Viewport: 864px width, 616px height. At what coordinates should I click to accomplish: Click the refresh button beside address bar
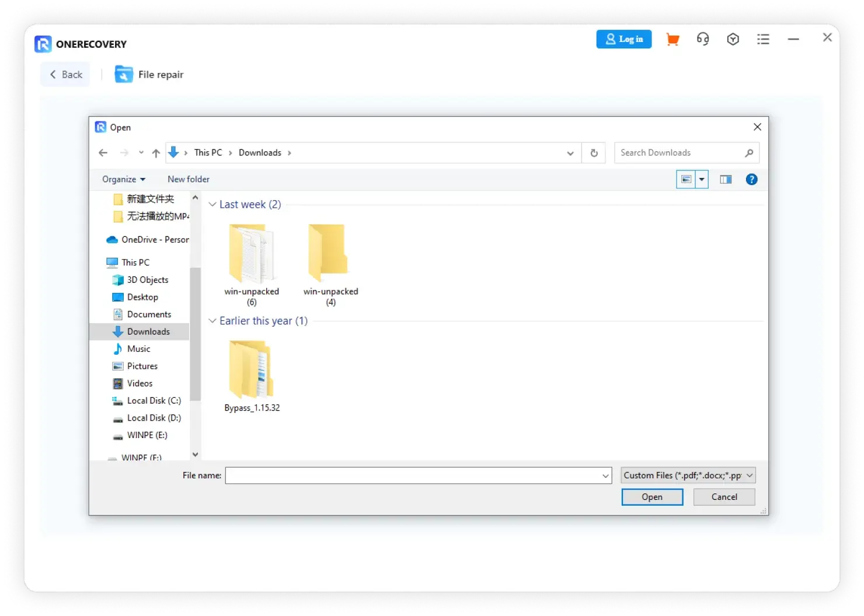pyautogui.click(x=594, y=153)
